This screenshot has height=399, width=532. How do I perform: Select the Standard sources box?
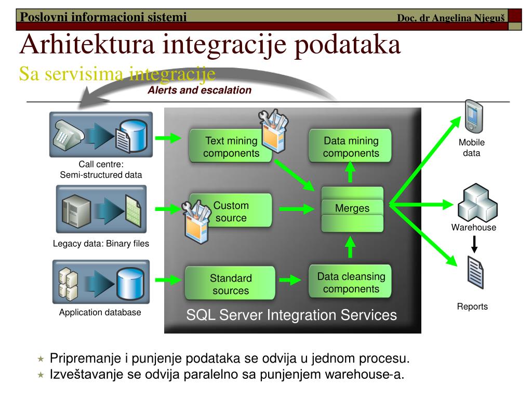click(x=230, y=283)
